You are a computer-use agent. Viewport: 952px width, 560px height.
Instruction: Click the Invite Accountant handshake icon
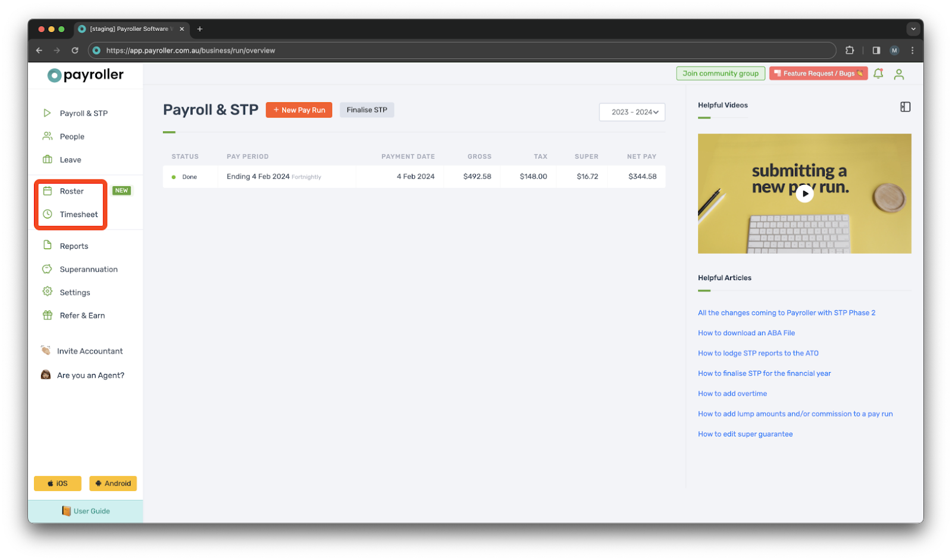(x=46, y=350)
